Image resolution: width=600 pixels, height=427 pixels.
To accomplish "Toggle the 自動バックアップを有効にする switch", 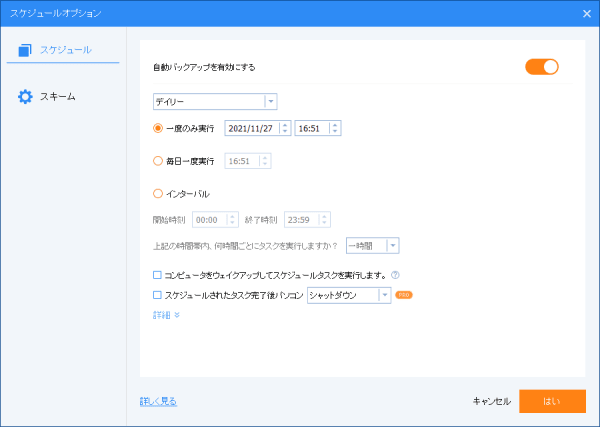I will coord(541,67).
